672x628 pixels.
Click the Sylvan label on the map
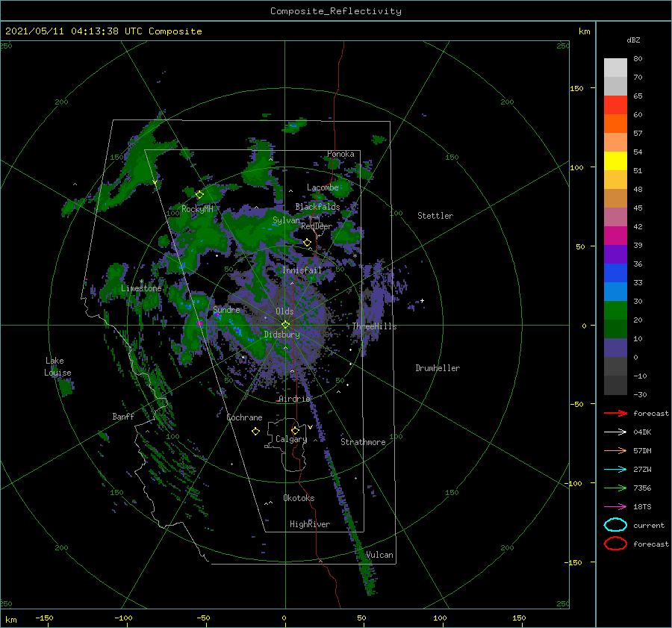(x=286, y=220)
